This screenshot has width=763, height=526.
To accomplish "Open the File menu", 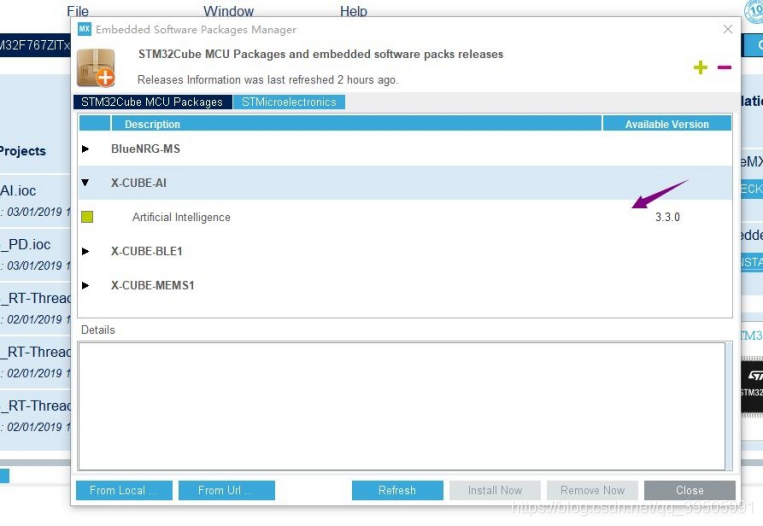I will coord(78,11).
